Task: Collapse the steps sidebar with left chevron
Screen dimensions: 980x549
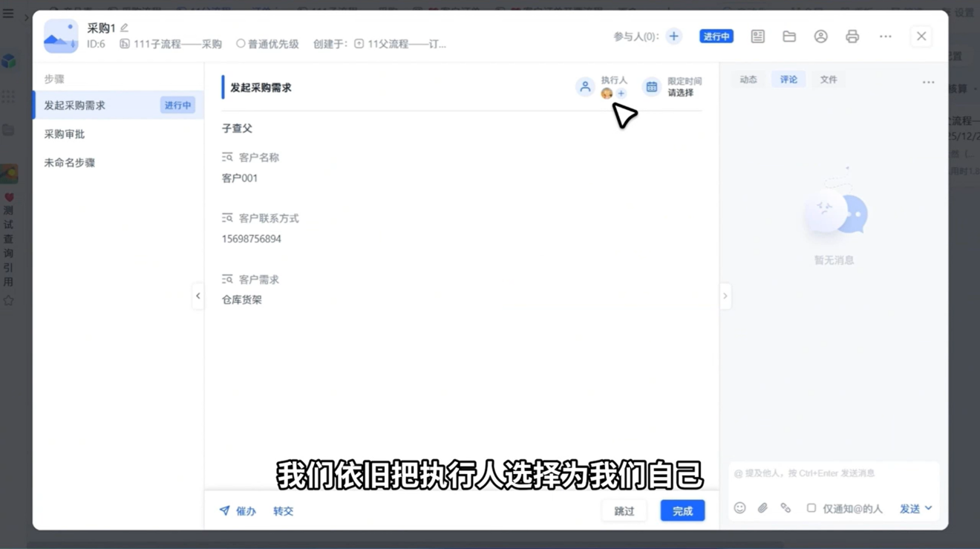Action: click(198, 296)
